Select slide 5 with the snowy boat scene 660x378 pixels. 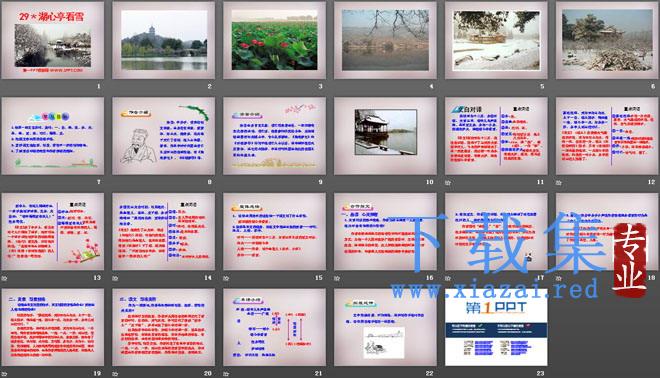point(496,40)
